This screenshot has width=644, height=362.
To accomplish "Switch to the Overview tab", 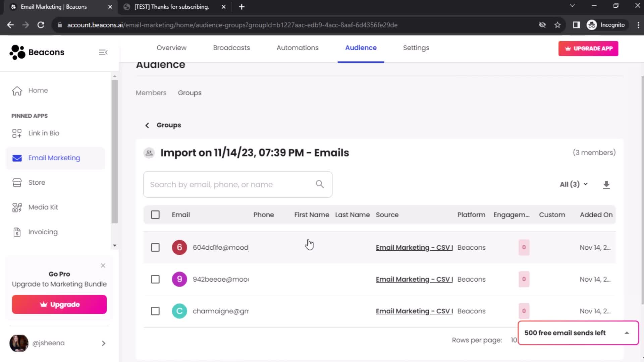I will tap(171, 48).
